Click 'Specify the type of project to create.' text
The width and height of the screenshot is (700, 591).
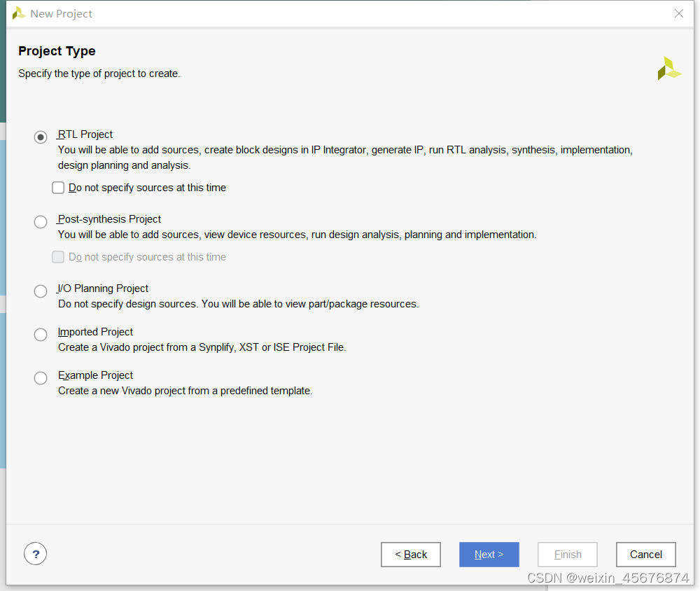coord(99,74)
